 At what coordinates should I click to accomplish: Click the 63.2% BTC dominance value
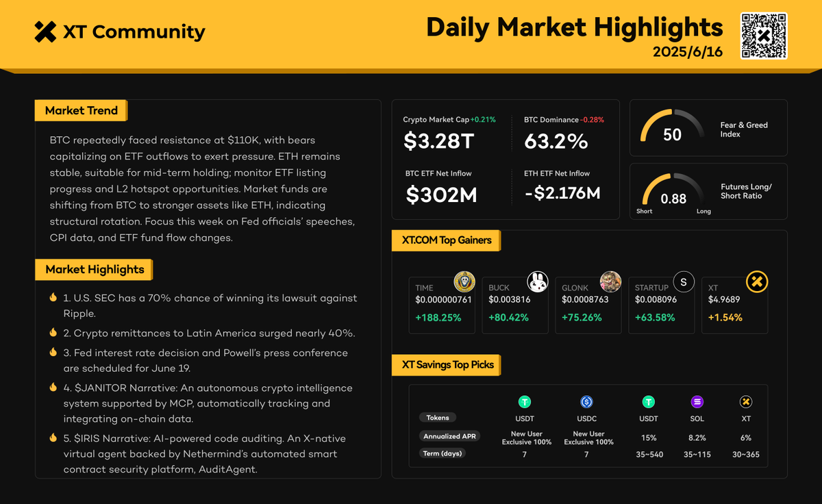click(x=556, y=141)
